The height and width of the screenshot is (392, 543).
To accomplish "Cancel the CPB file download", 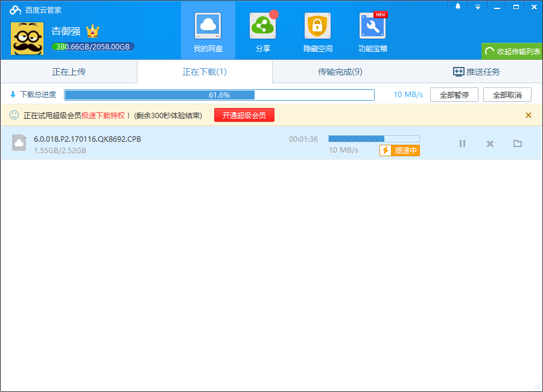I will click(x=490, y=144).
